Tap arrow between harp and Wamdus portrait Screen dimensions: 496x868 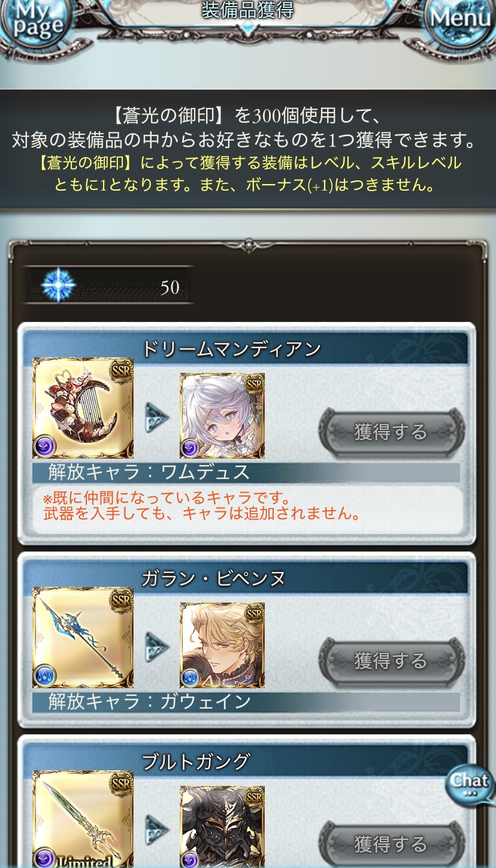pyautogui.click(x=157, y=418)
